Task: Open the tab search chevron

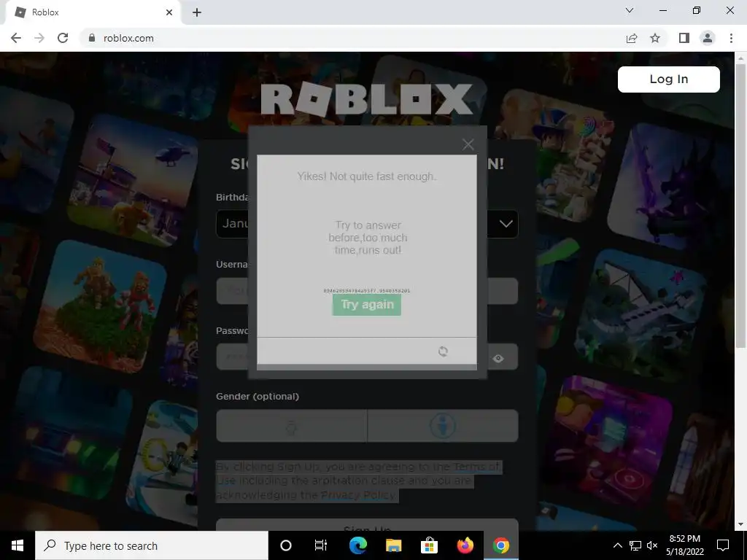Action: pos(630,10)
